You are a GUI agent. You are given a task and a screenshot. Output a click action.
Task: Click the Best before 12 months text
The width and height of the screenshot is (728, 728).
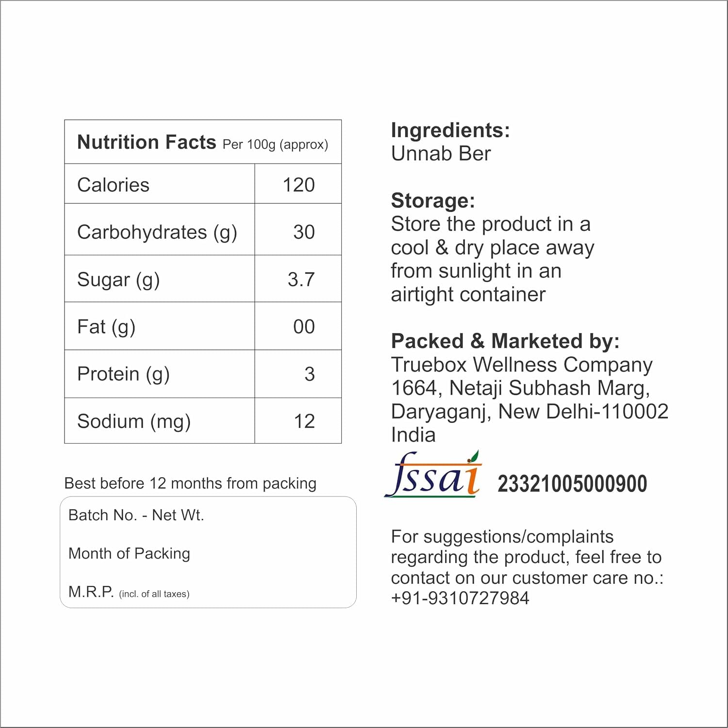coord(190,483)
